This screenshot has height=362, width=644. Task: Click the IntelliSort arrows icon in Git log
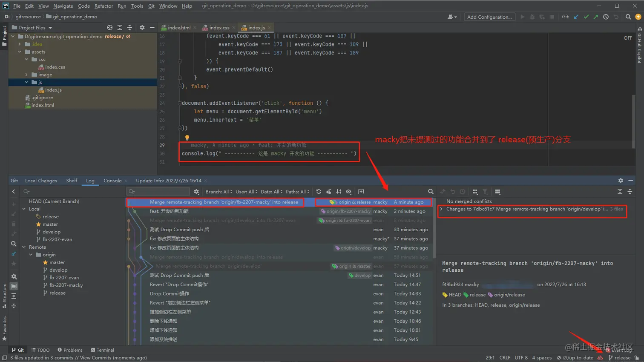tap(339, 192)
